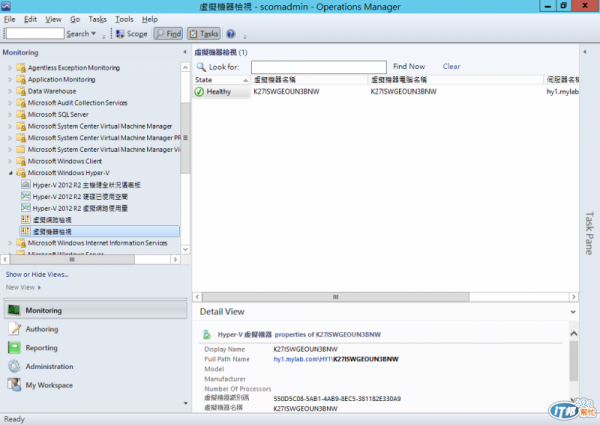Select K27ISWGEOUN3BNW cell in name column
Screen dimensions: 600x425
pos(286,91)
